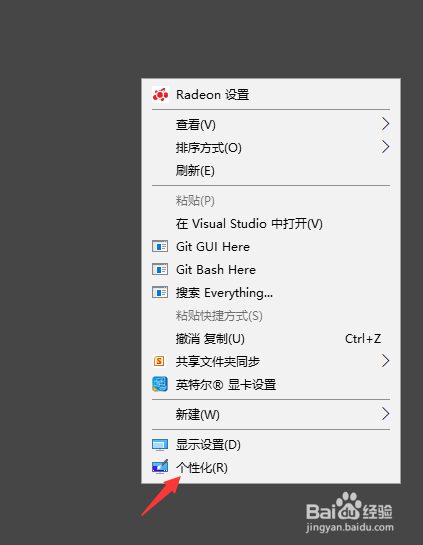The height and width of the screenshot is (545, 423).
Task: Click the Intel graphics settings icon
Action: coord(160,384)
